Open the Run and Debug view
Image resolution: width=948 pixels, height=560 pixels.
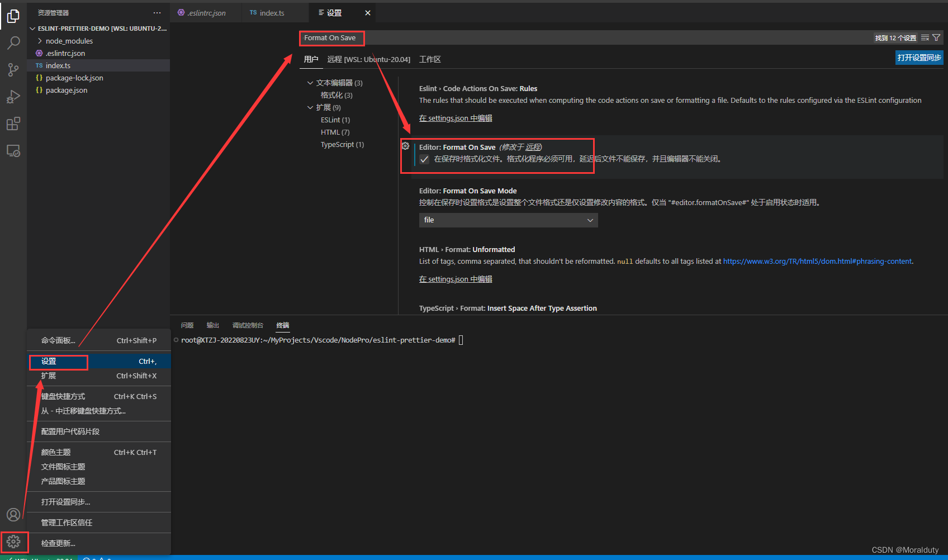13,96
